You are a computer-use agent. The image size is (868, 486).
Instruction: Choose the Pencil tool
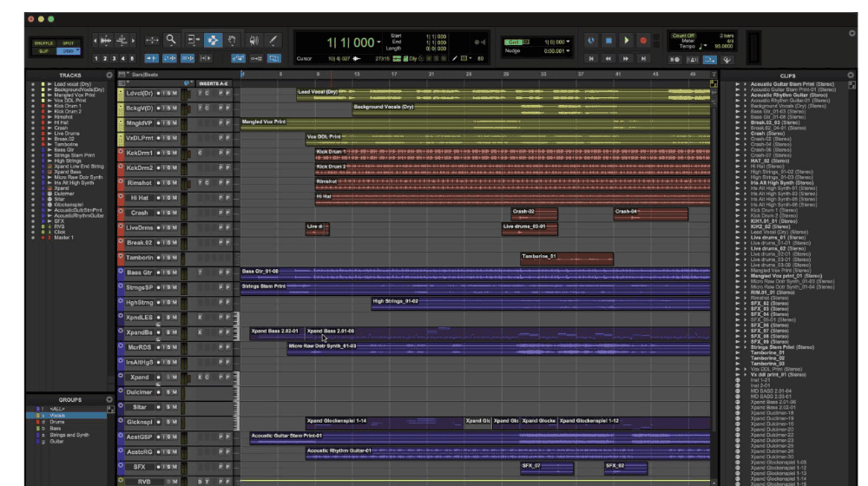click(x=273, y=40)
